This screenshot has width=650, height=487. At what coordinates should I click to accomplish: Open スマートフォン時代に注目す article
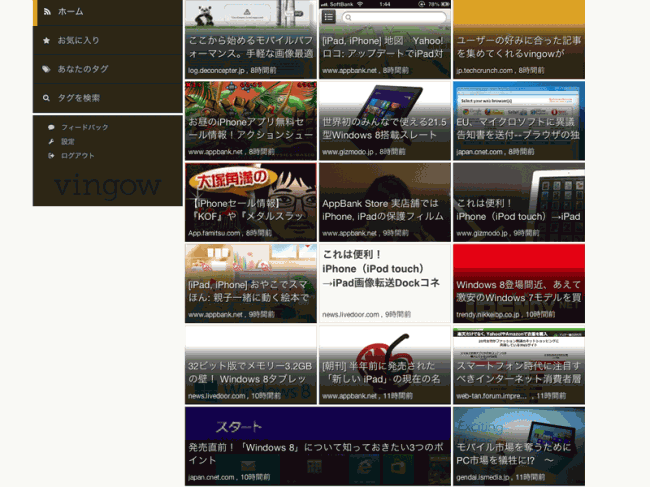(x=519, y=365)
